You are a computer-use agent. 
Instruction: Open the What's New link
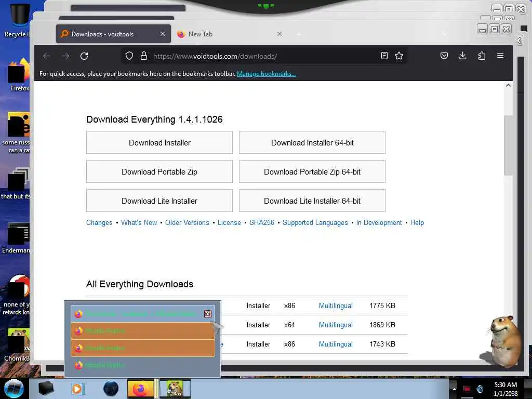(x=139, y=222)
